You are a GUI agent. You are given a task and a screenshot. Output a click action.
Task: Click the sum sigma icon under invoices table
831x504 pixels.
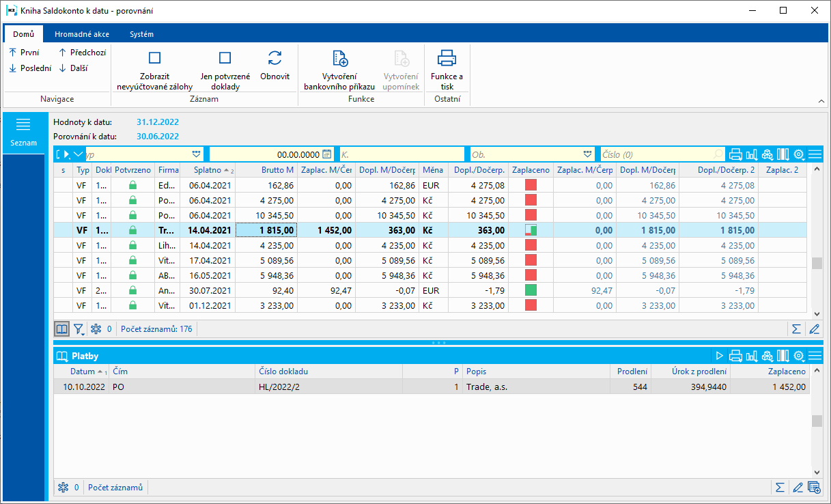(x=796, y=329)
